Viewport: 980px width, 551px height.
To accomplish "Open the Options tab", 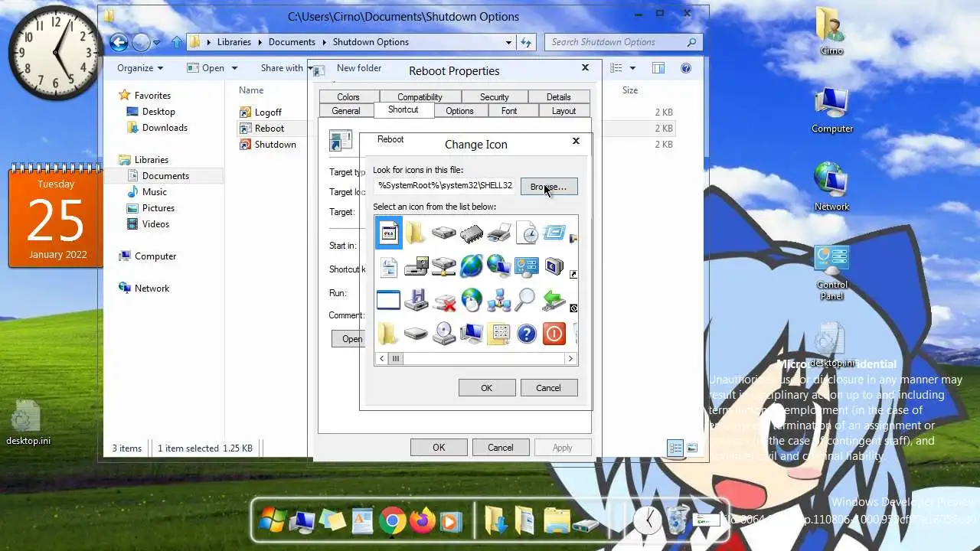I will pyautogui.click(x=459, y=111).
